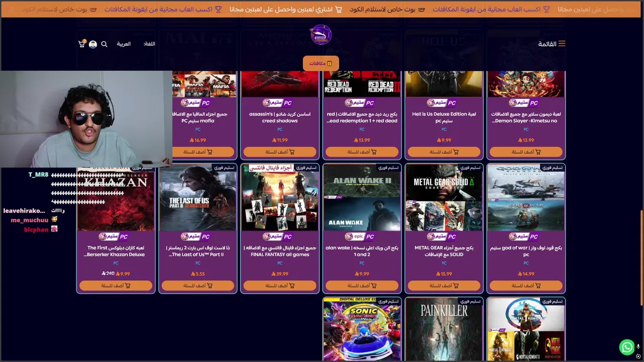Click chat username blcphan
Viewport: 644px width, 362px height.
[x=36, y=229]
